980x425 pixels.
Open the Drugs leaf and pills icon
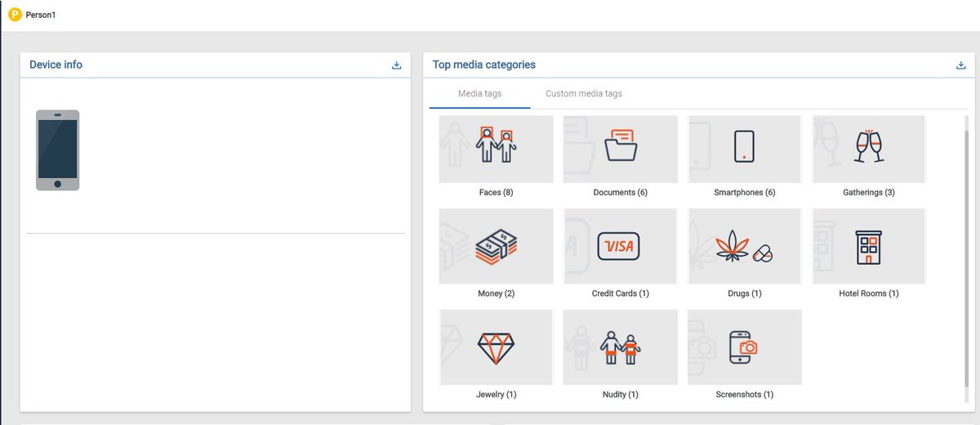click(745, 246)
